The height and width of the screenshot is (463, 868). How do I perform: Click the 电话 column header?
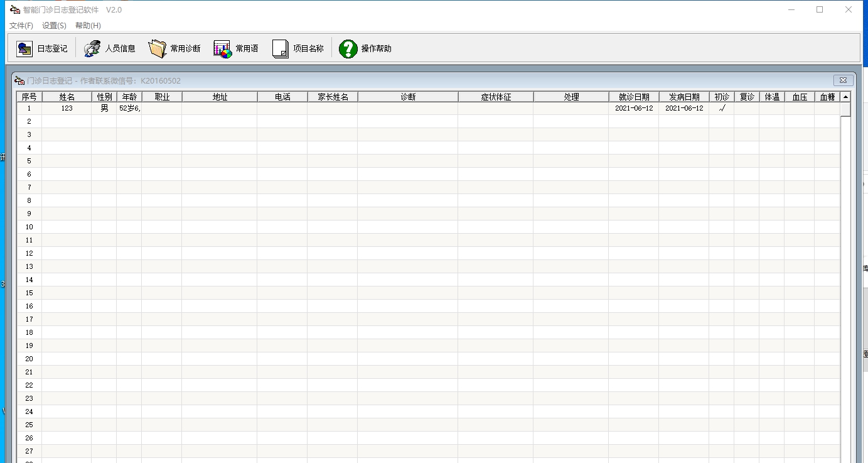click(282, 97)
